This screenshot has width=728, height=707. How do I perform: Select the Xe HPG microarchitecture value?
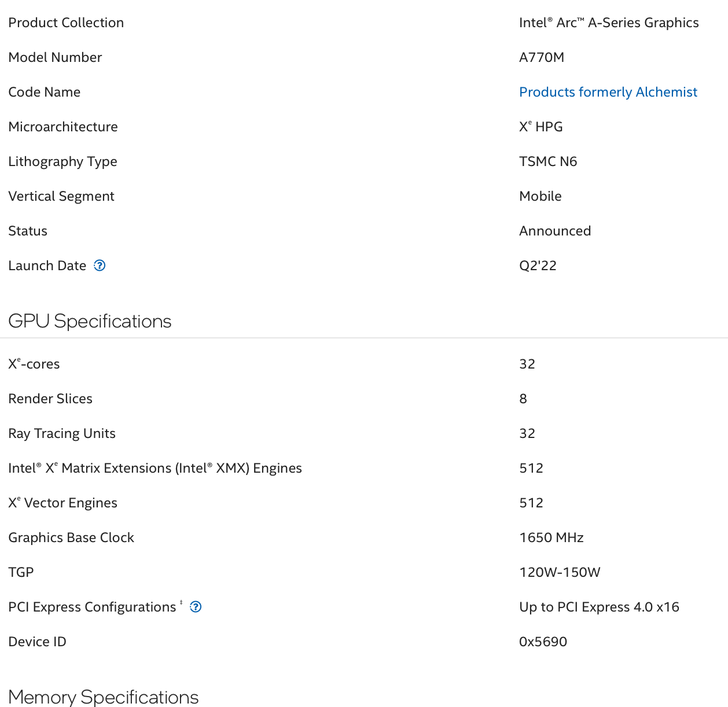point(541,127)
